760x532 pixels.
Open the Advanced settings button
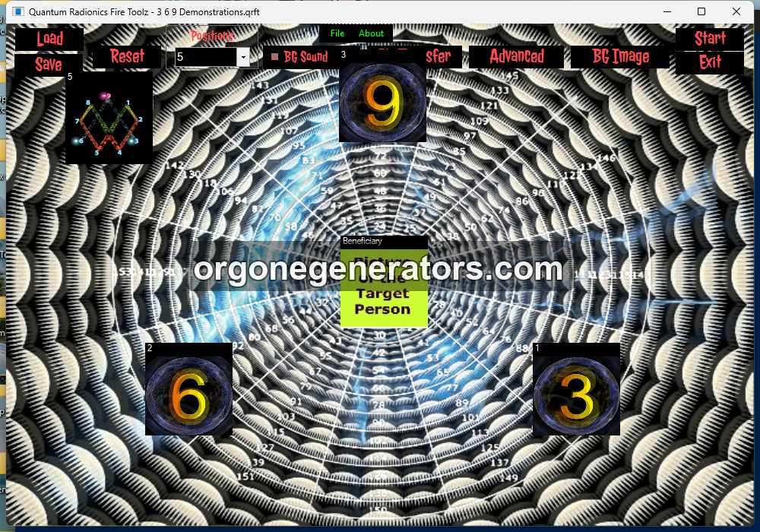(x=517, y=57)
